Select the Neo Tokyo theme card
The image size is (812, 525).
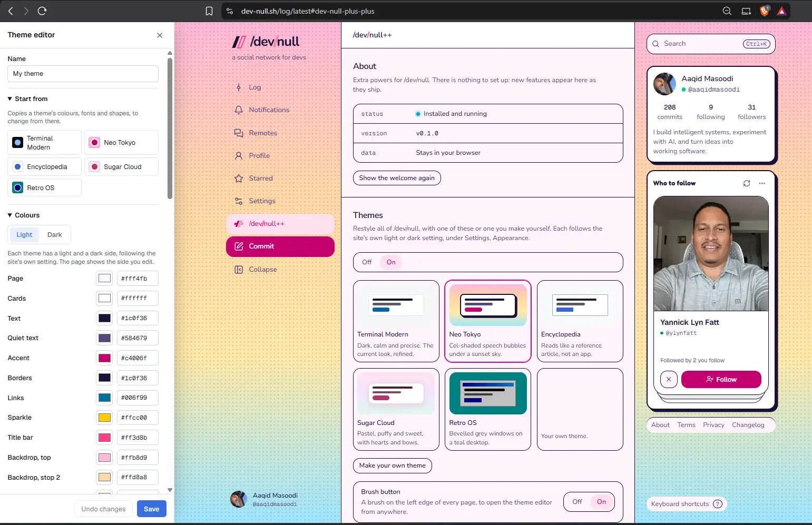pos(487,321)
